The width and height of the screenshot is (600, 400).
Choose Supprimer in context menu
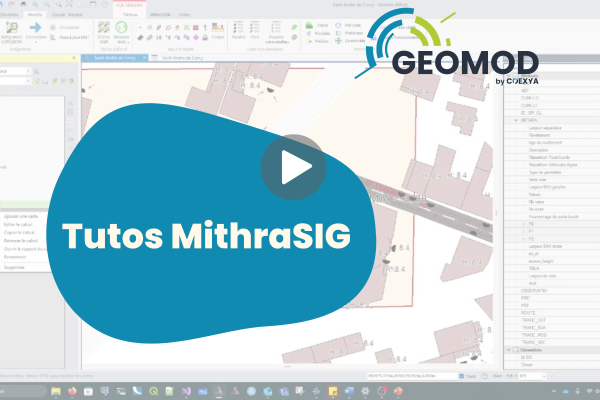click(14, 267)
